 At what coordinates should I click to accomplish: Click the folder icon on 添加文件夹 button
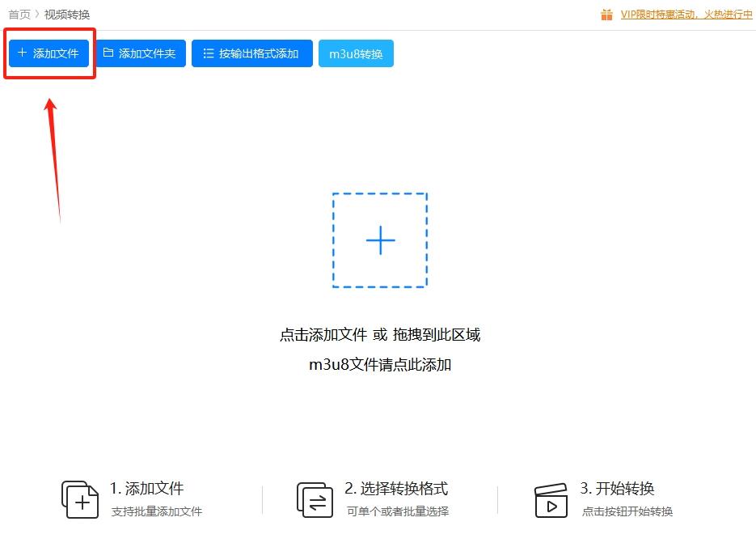point(109,53)
